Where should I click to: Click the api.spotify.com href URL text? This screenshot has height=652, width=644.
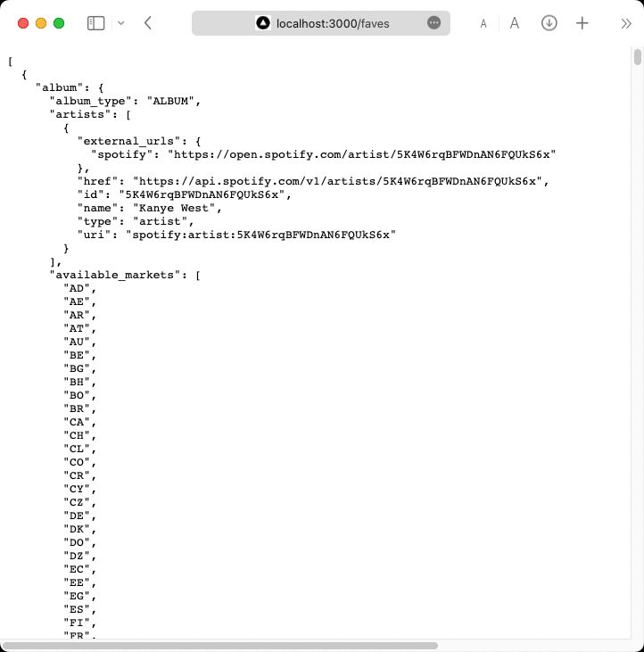click(336, 181)
